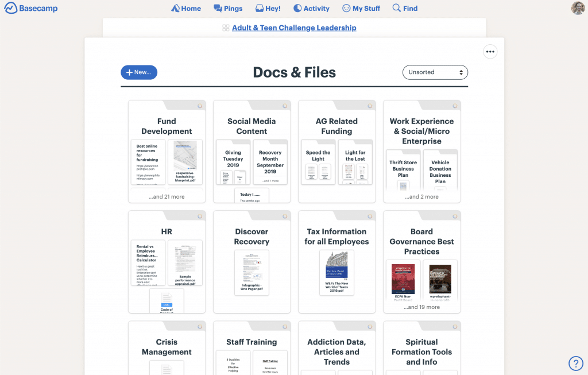The height and width of the screenshot is (375, 588).
Task: Open Adult & Teen Challenge Leadership project link
Action: (x=294, y=28)
